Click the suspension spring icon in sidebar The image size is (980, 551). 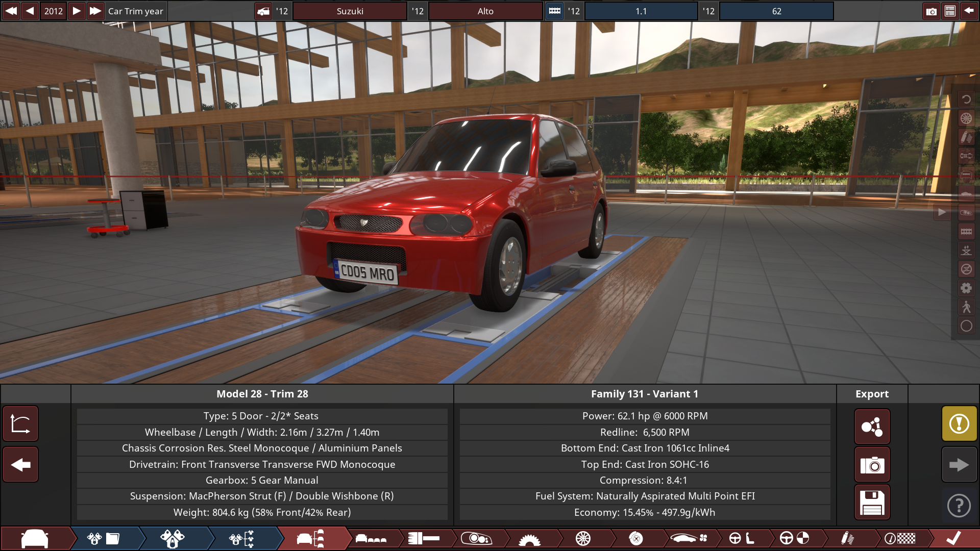(966, 137)
